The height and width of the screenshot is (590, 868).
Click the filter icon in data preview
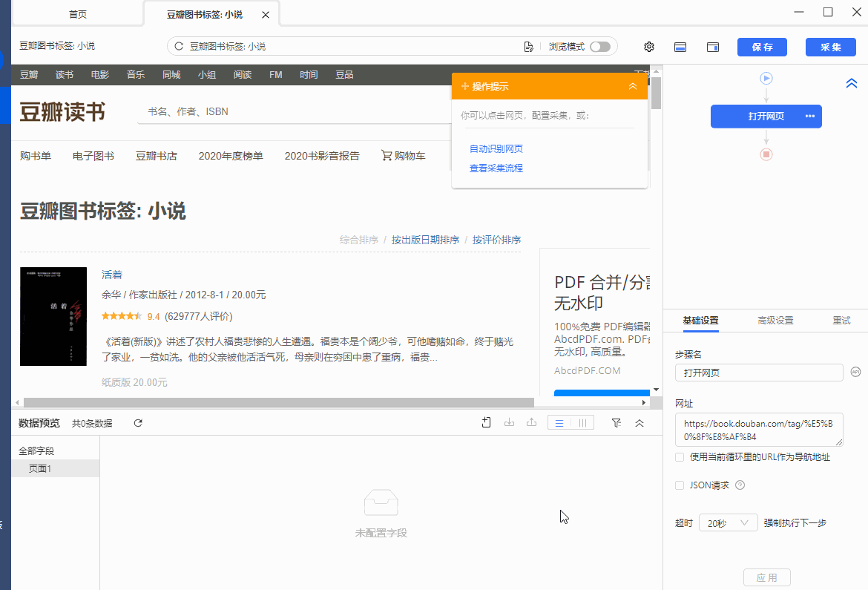[x=616, y=423]
